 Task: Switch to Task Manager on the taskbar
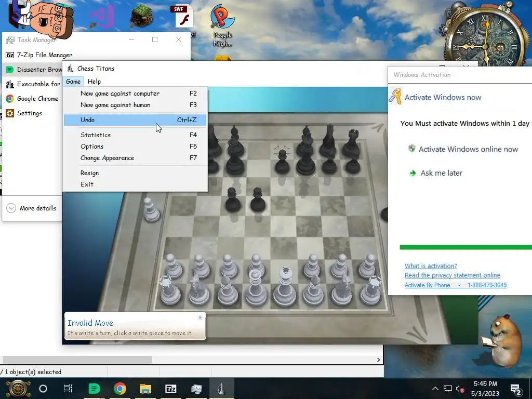pos(196,389)
